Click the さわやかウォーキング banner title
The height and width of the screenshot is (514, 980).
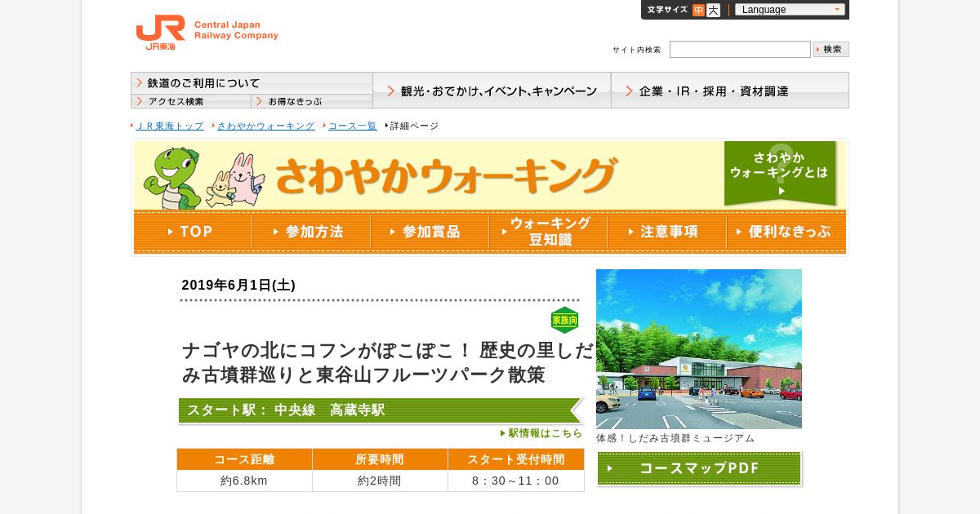445,175
